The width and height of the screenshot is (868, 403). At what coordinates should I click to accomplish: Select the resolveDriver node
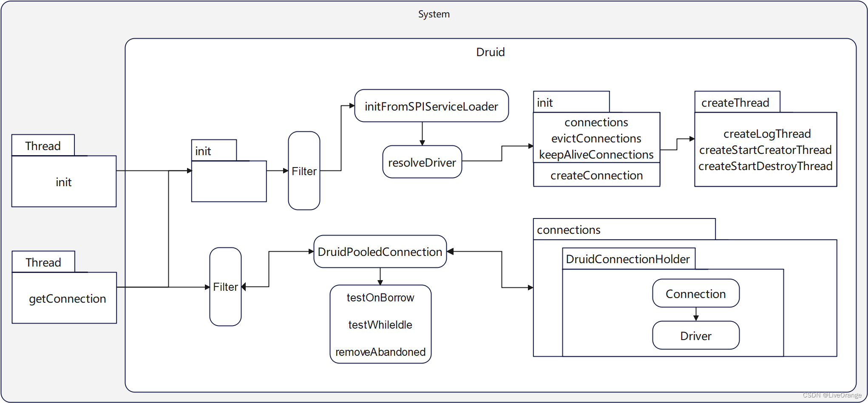pos(422,162)
